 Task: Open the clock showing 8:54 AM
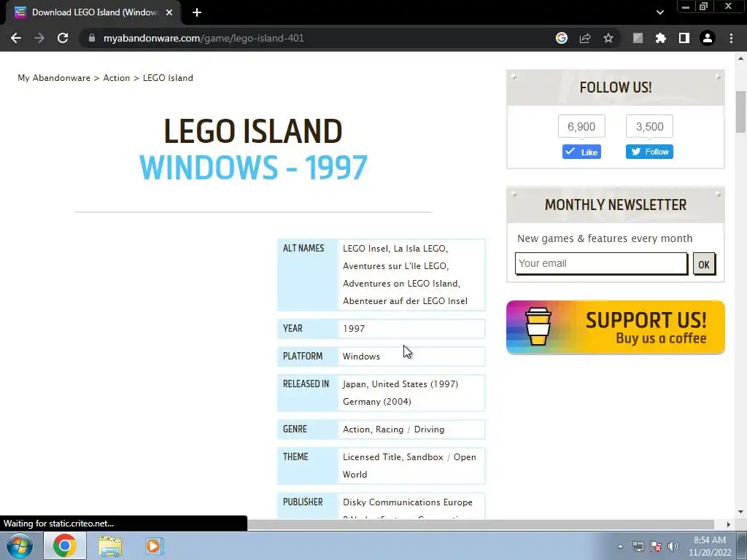[x=709, y=546]
